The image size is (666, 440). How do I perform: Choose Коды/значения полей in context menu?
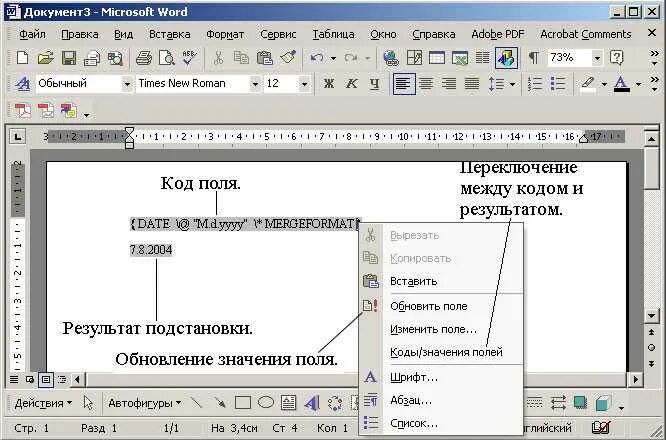click(x=441, y=352)
